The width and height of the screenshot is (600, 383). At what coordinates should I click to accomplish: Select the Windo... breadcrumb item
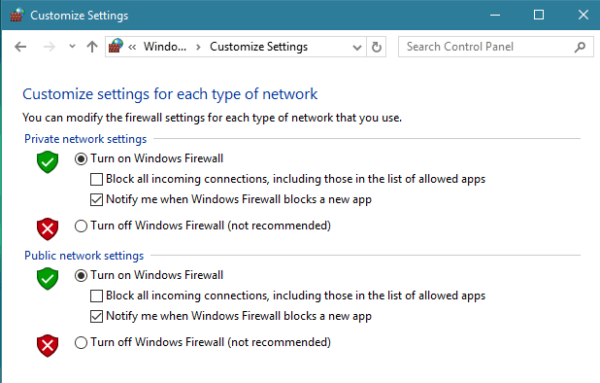pos(165,47)
